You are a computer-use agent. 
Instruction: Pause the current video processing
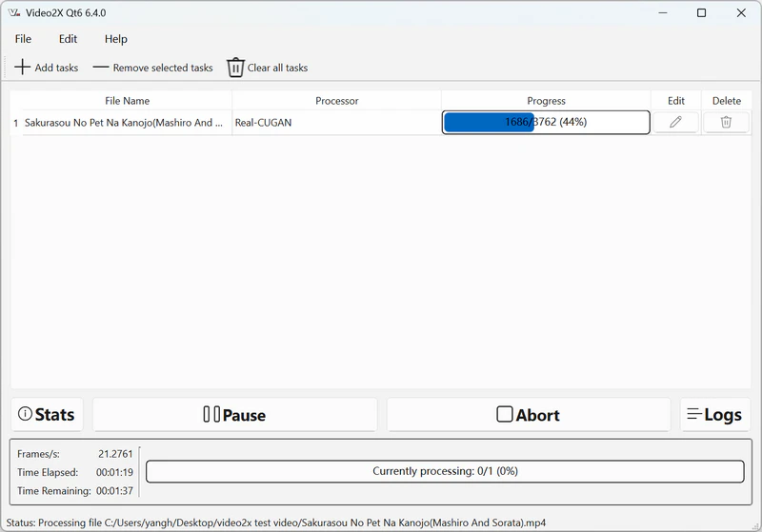tap(234, 415)
